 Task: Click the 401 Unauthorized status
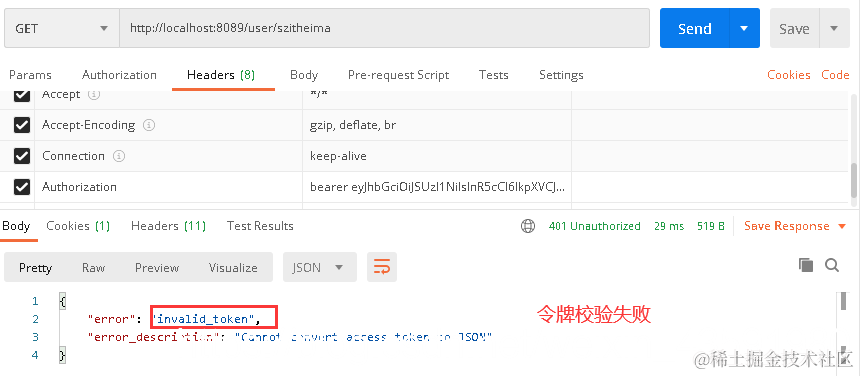click(595, 226)
